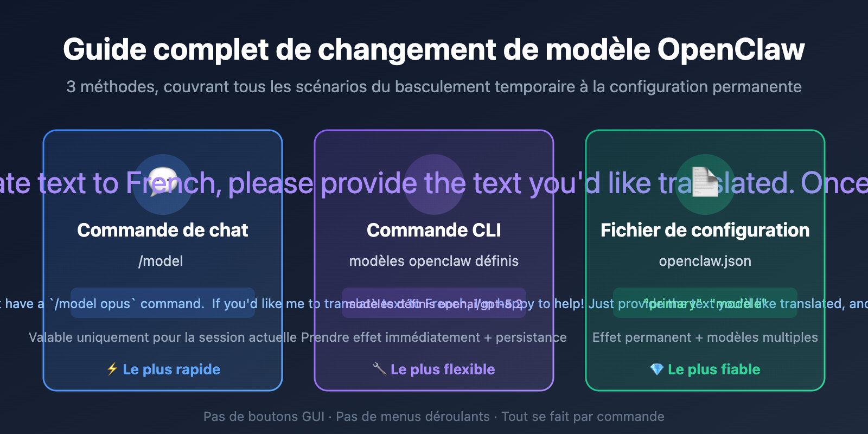Click the subtitle starting with "3 méthodes"
The width and height of the screenshot is (868, 434).
click(x=434, y=87)
